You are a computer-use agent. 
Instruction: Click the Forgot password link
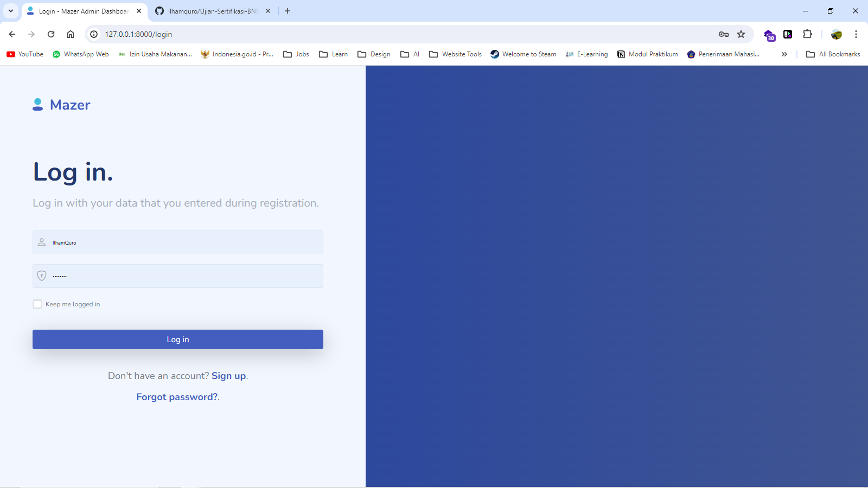coord(177,397)
